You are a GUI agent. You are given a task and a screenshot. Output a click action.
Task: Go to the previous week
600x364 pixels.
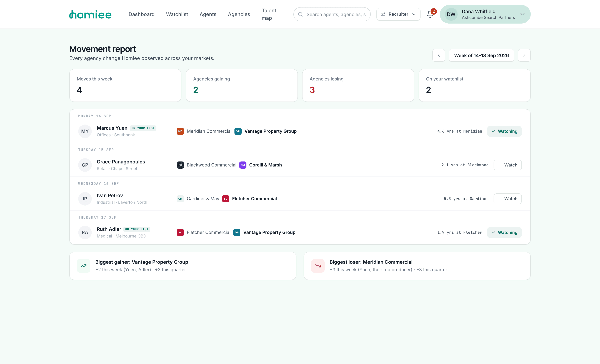tap(439, 55)
